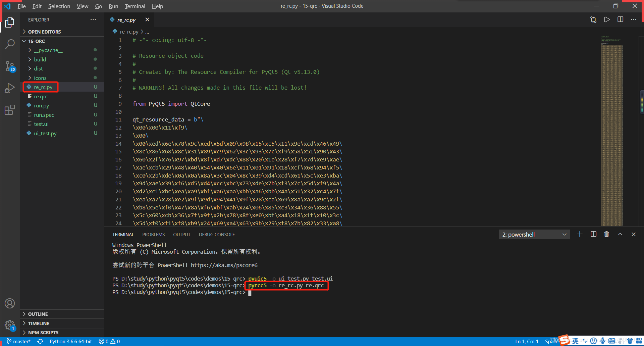Open the Edit menu
The height and width of the screenshot is (346, 644).
click(x=37, y=6)
